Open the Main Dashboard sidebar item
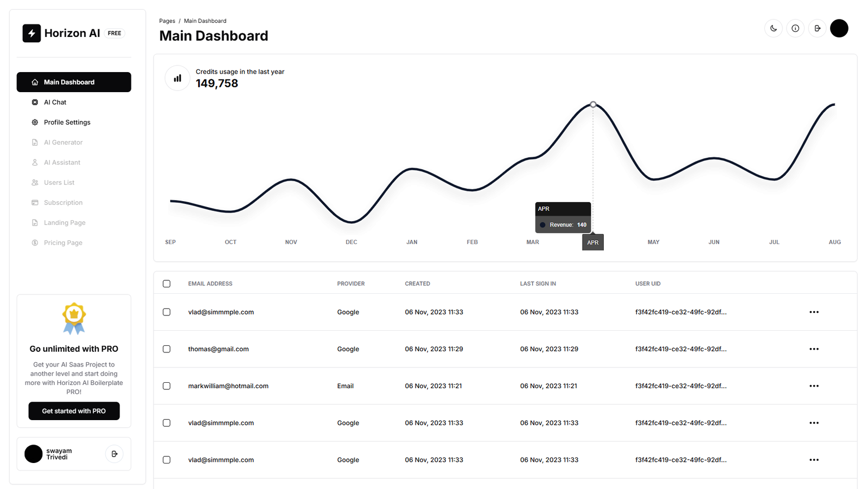Image resolution: width=868 pixels, height=489 pixels. pyautogui.click(x=74, y=82)
